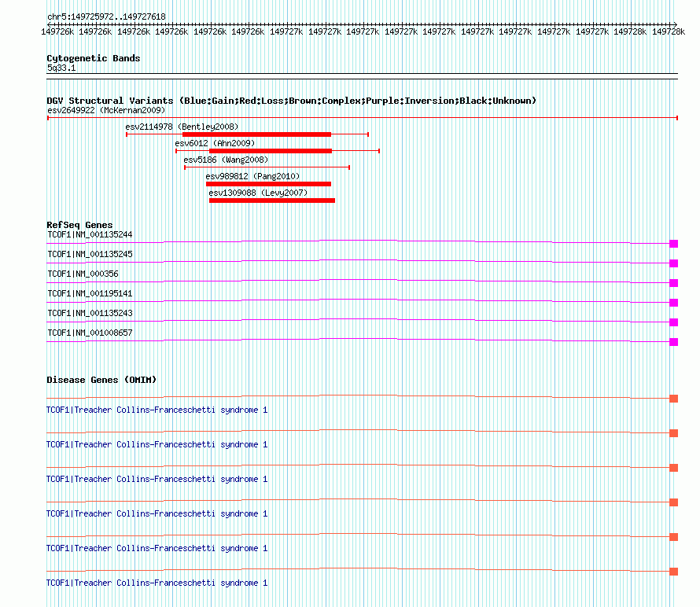Click the chr5:149725972..149727618 region label
The width and height of the screenshot is (700, 607).
pyautogui.click(x=106, y=17)
